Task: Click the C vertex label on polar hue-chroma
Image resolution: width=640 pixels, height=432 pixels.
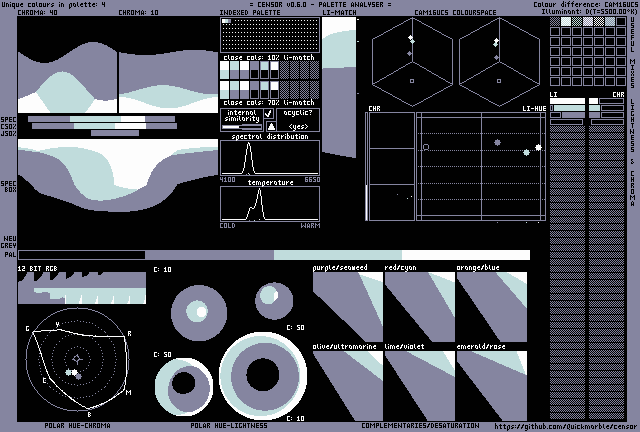Action: tap(44, 381)
